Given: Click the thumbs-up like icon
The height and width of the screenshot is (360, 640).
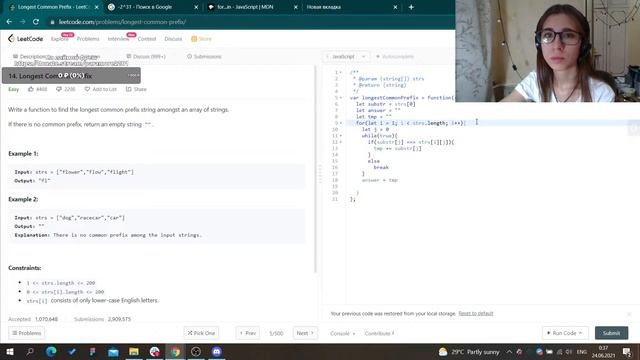Looking at the screenshot, I should coord(31,89).
